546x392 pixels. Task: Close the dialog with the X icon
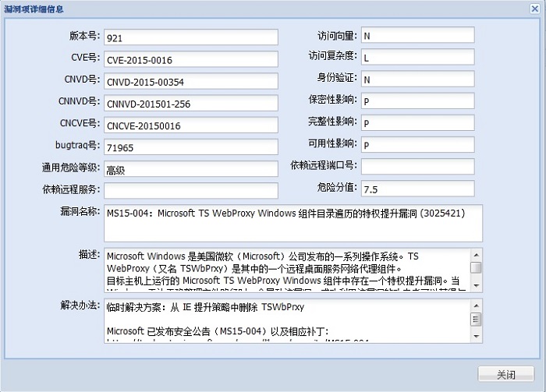[x=534, y=9]
